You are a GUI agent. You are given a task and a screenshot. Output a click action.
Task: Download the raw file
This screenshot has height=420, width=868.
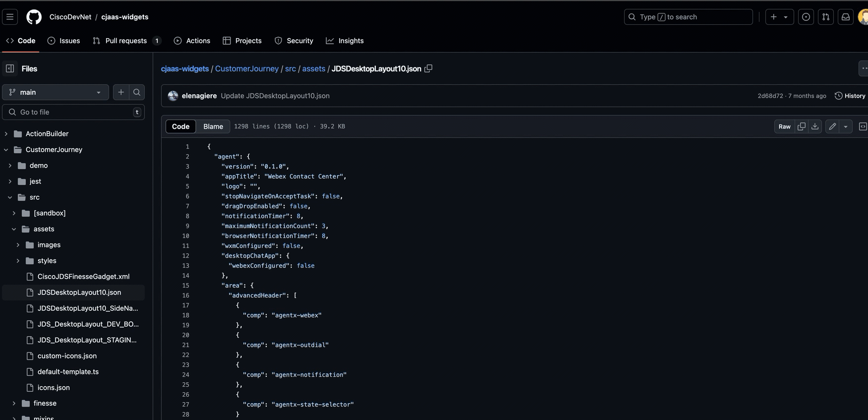click(815, 126)
